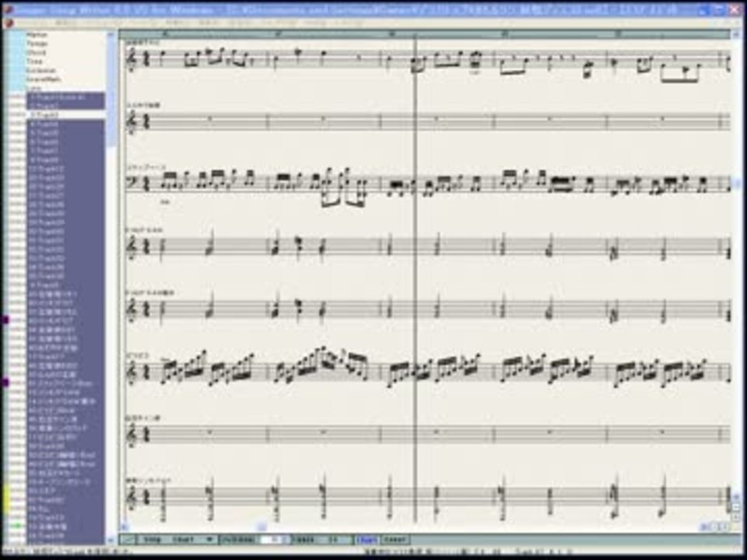
Task: Open the Step dropdown in the bottom toolbar
Action: pos(177,540)
